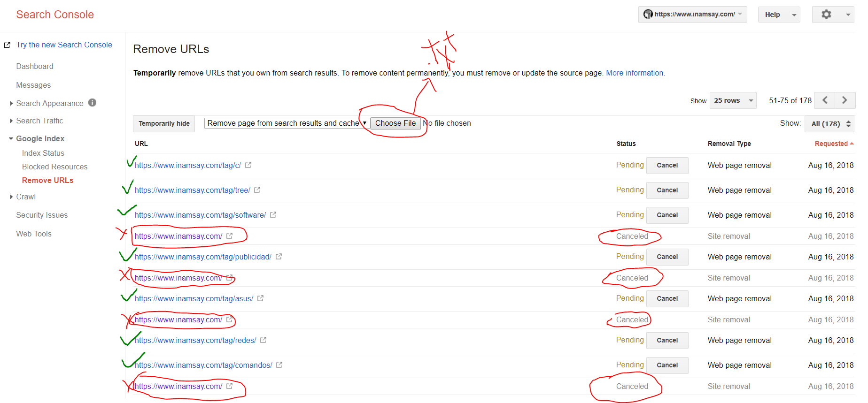
Task: Collapse the Google Index menu
Action: point(11,139)
